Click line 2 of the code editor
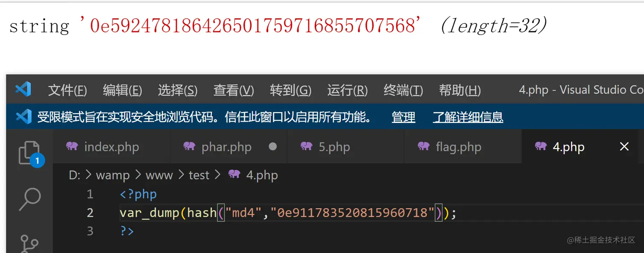 [288, 212]
